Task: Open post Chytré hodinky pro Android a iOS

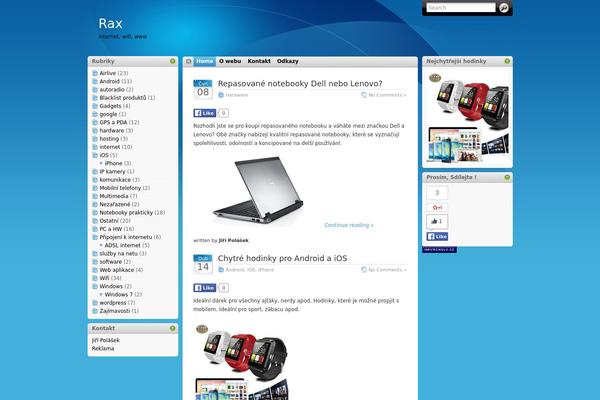Action: pos(282,258)
